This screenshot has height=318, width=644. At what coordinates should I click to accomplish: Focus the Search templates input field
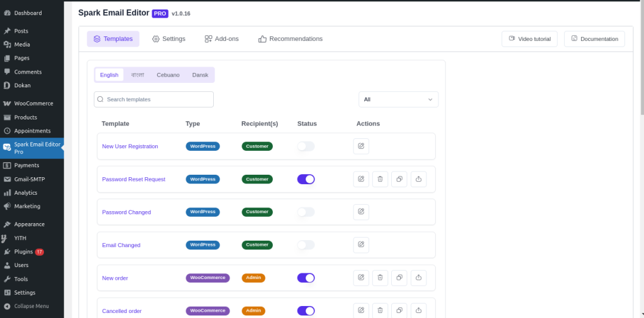pos(154,99)
